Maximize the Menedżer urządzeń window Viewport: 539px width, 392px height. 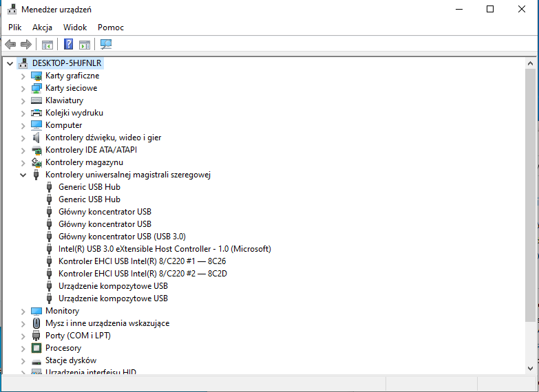click(490, 9)
